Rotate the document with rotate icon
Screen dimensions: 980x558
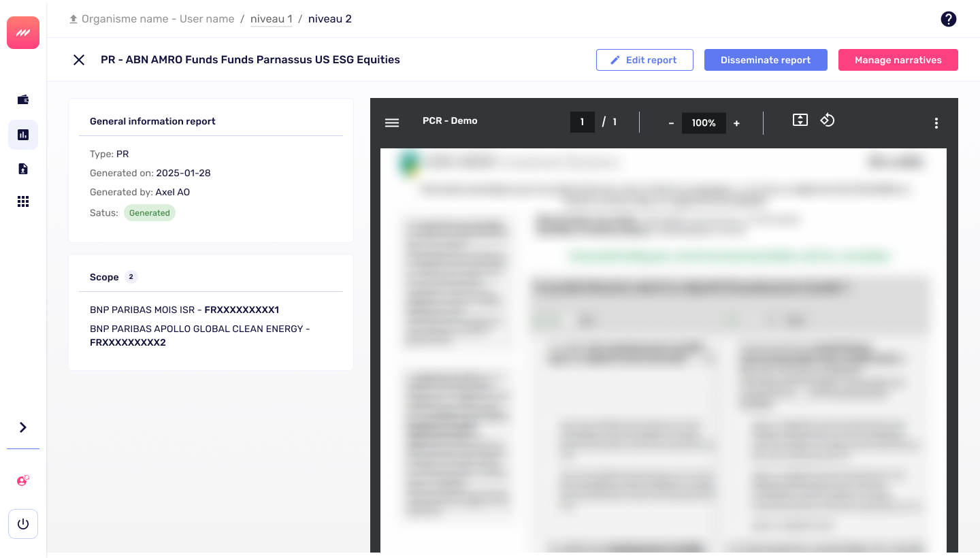pos(828,120)
